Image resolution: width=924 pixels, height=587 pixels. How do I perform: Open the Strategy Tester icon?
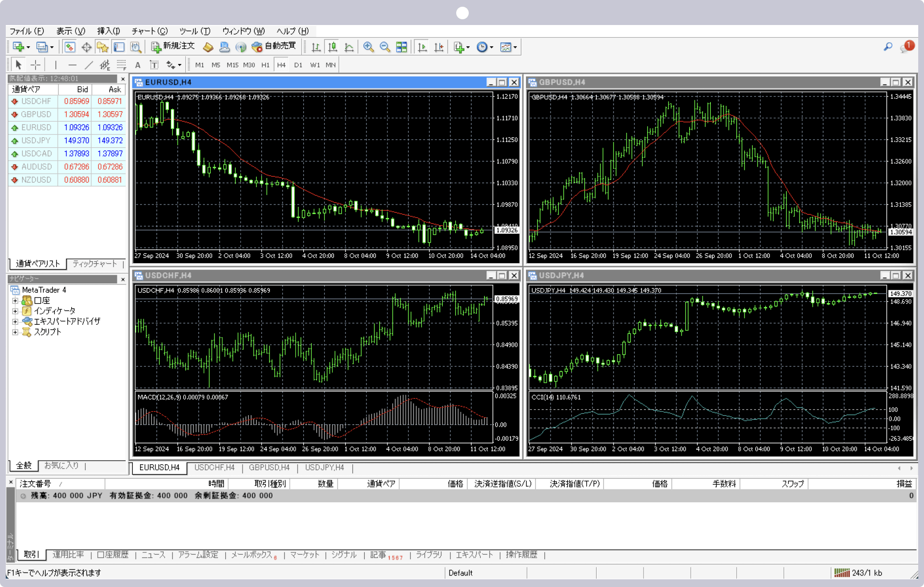point(135,47)
